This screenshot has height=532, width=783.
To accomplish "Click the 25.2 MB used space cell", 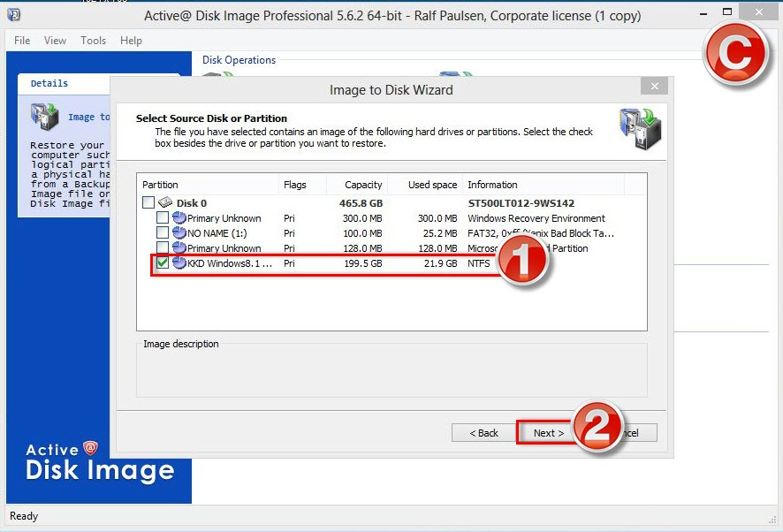I will coord(440,232).
